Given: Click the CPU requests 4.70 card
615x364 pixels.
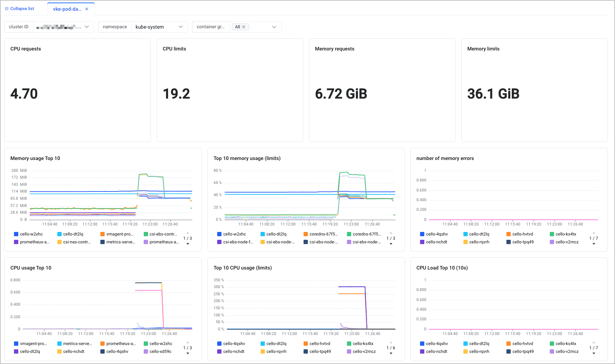Looking at the screenshot, I should (x=77, y=90).
